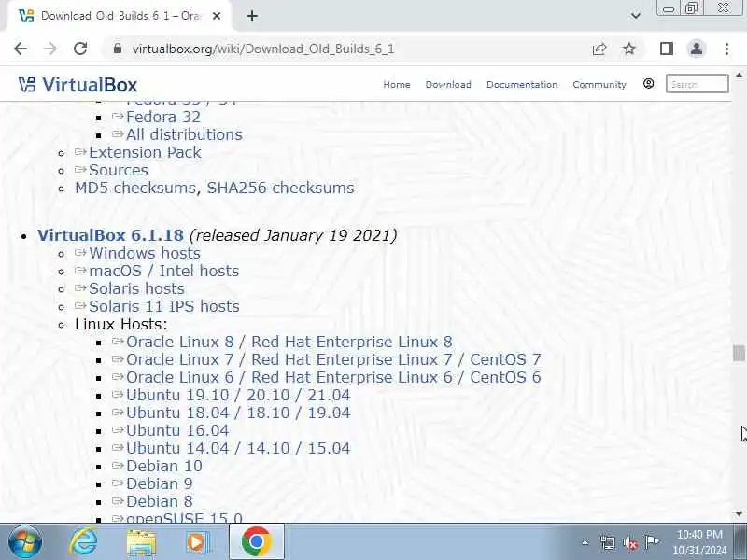Image resolution: width=747 pixels, height=560 pixels.
Task: Reload the current page
Action: click(x=80, y=49)
